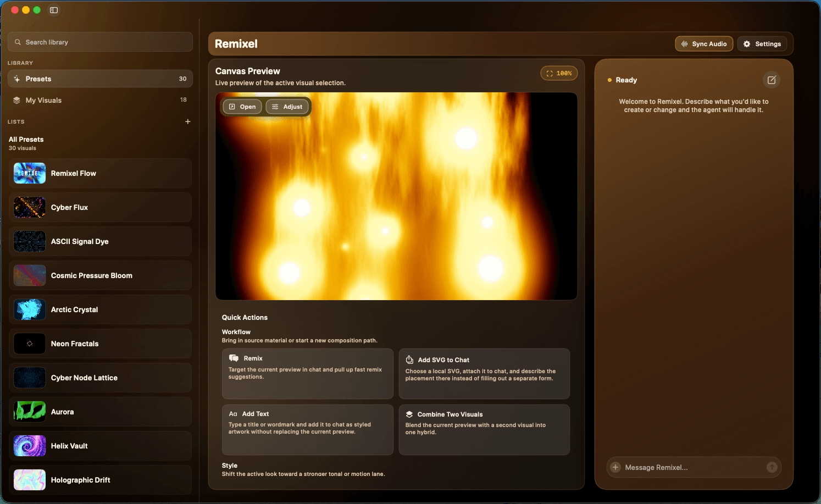Click the Remix chat bubble icon
Screen dimensions: 821x504
[x=234, y=358]
